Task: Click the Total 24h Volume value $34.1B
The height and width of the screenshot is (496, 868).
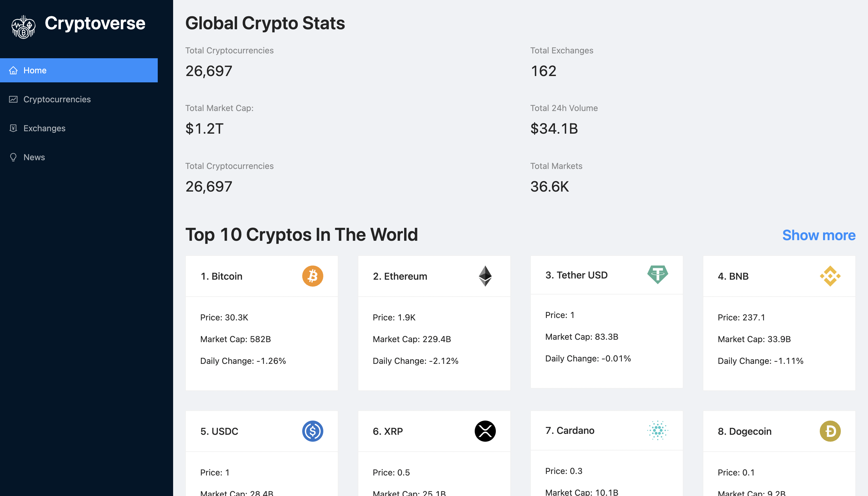Action: 554,129
